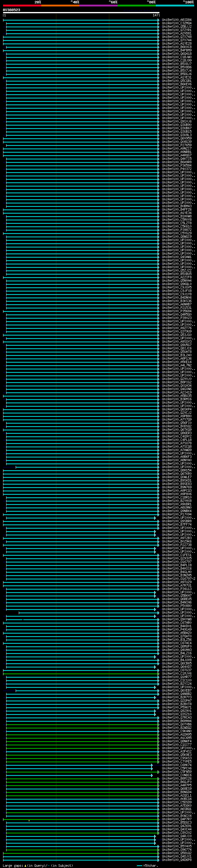Click hit label UniRef100_C5K610

[177, 226]
